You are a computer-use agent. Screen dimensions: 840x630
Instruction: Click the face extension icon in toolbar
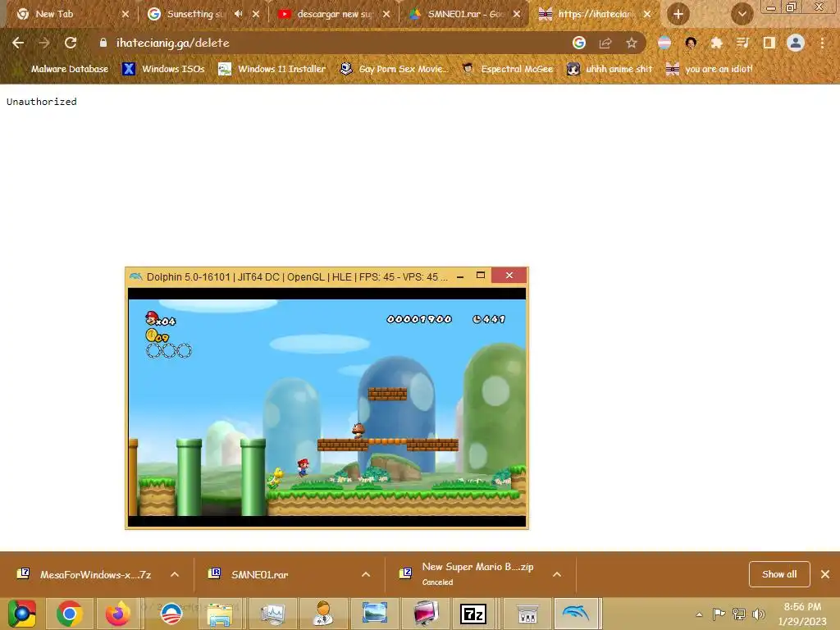coord(691,43)
